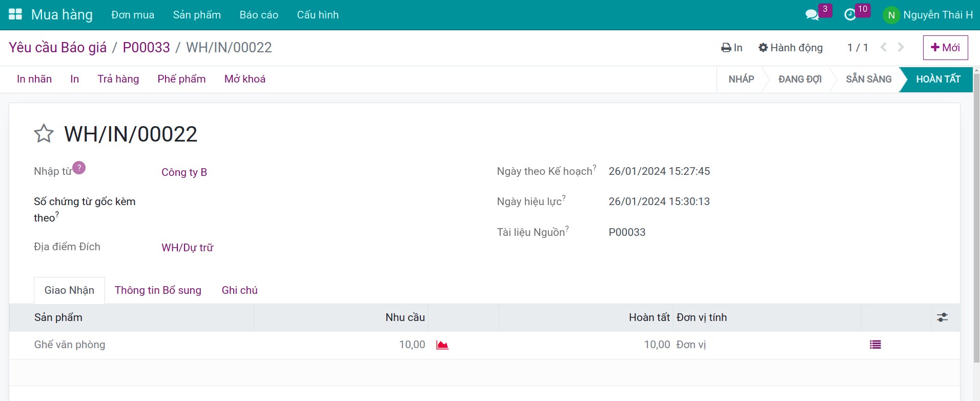Screen dimensions: 980x401
Task: Open the Hành động dropdown
Action: (790, 48)
